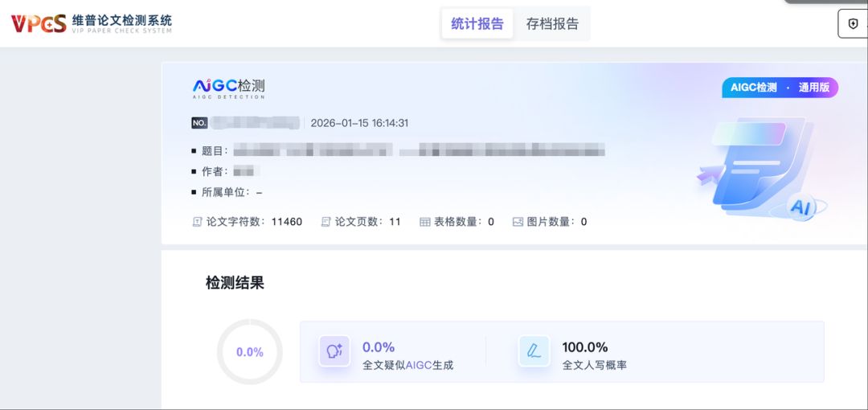Click the blurred 题目 title text
This screenshot has width=868, height=410.
418,150
